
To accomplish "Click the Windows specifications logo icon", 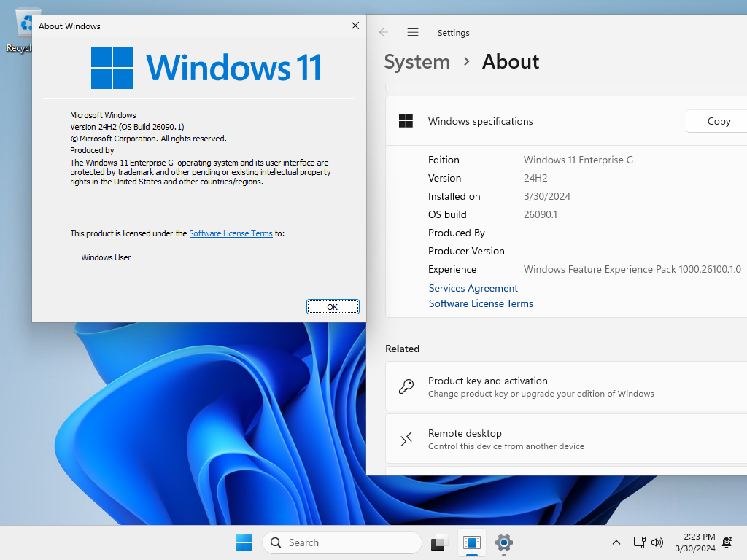I will click(x=406, y=121).
